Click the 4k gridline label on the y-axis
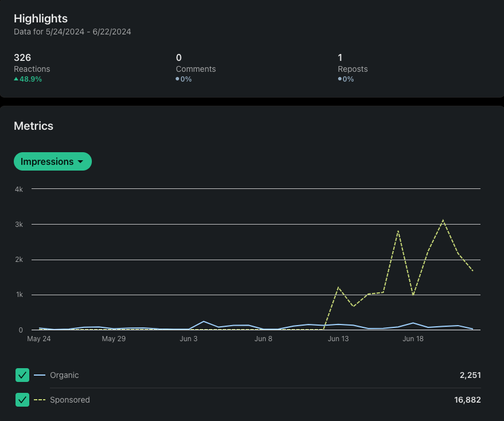 (18, 188)
